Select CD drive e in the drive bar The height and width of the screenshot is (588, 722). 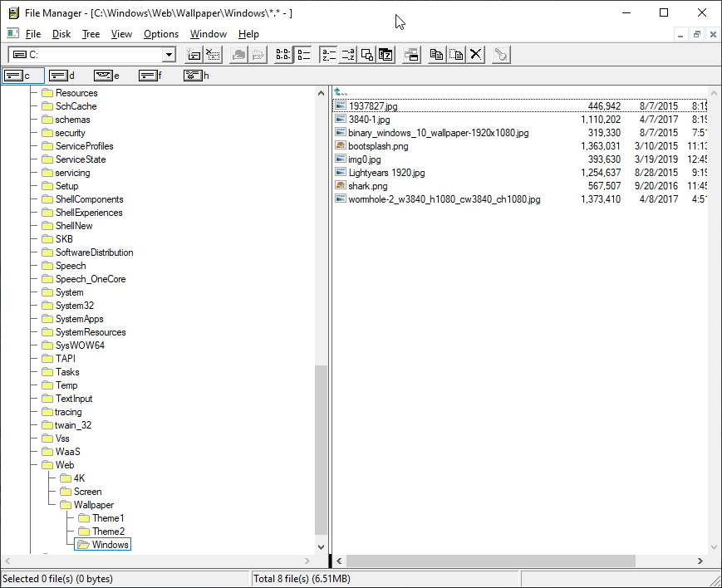tap(106, 76)
